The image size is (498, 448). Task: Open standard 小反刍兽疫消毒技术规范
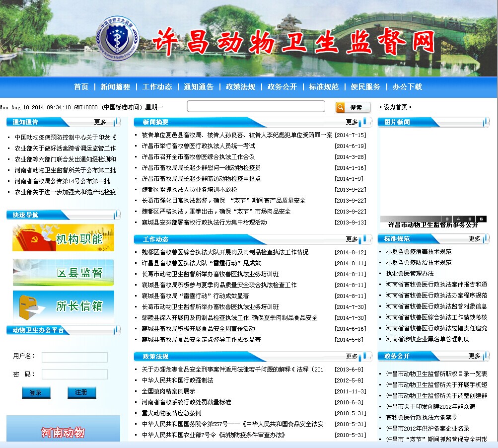[x=419, y=252]
